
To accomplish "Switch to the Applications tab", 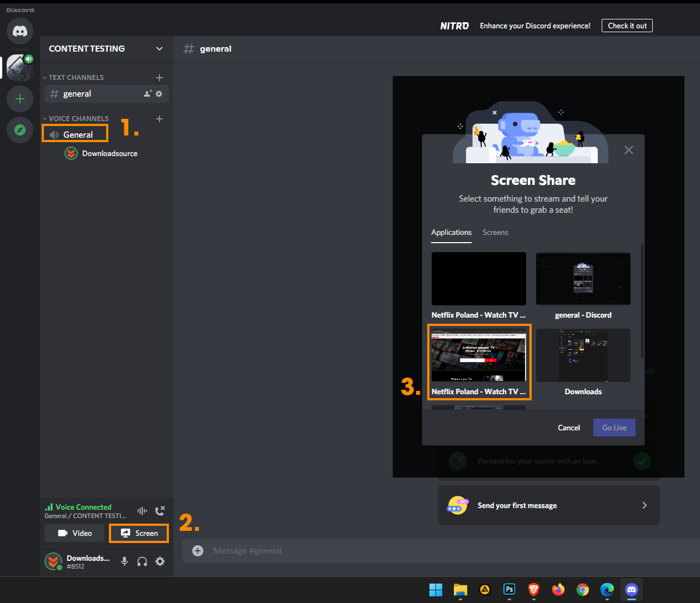I will point(451,233).
